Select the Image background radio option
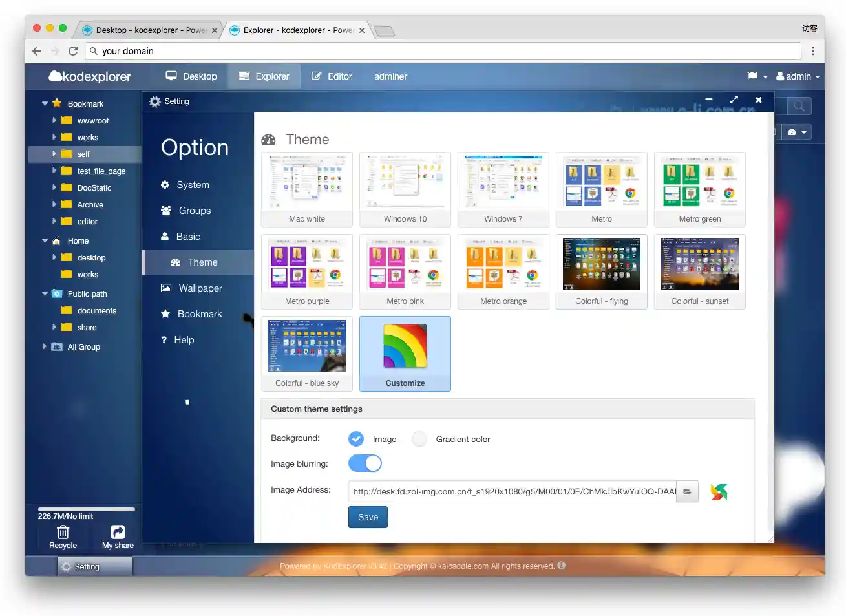 pos(356,439)
